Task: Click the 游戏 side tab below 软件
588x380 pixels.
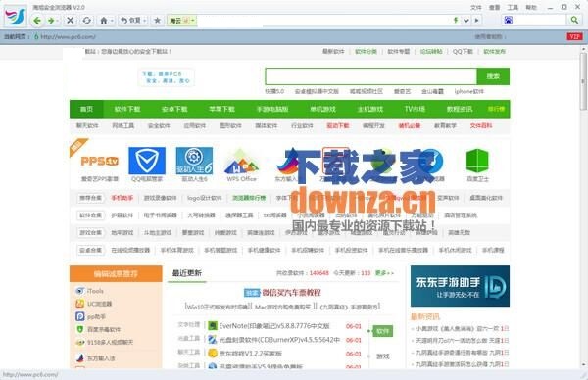Action: pyautogui.click(x=382, y=356)
